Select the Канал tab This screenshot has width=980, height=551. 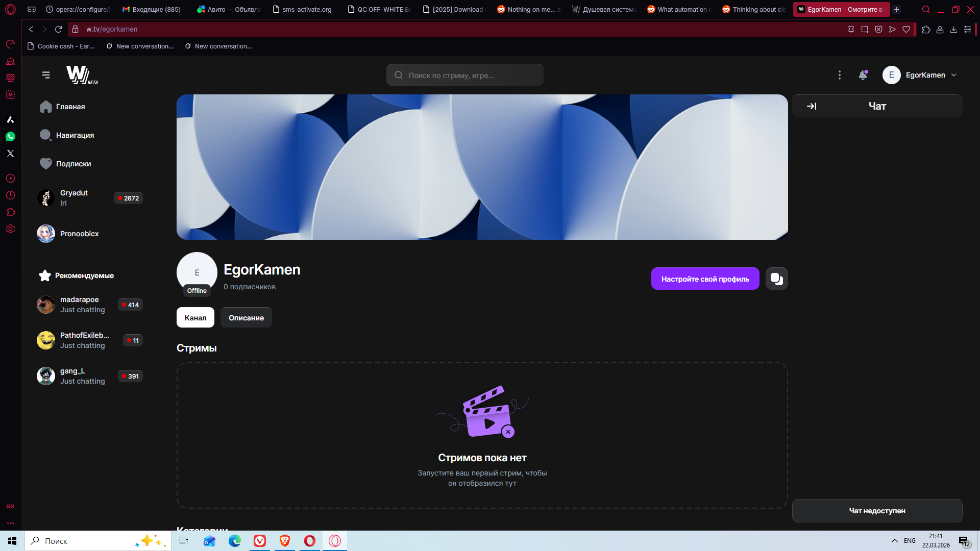[195, 317]
